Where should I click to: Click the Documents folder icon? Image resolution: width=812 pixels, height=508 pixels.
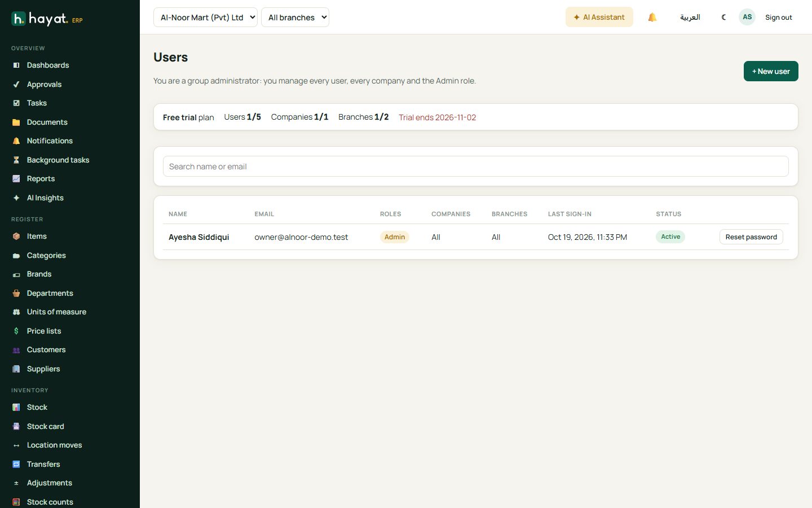pyautogui.click(x=16, y=122)
